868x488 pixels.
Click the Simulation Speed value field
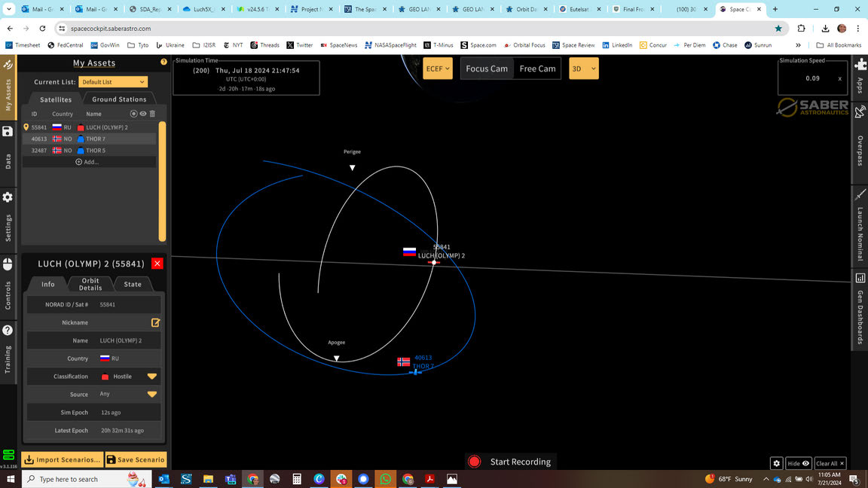812,78
